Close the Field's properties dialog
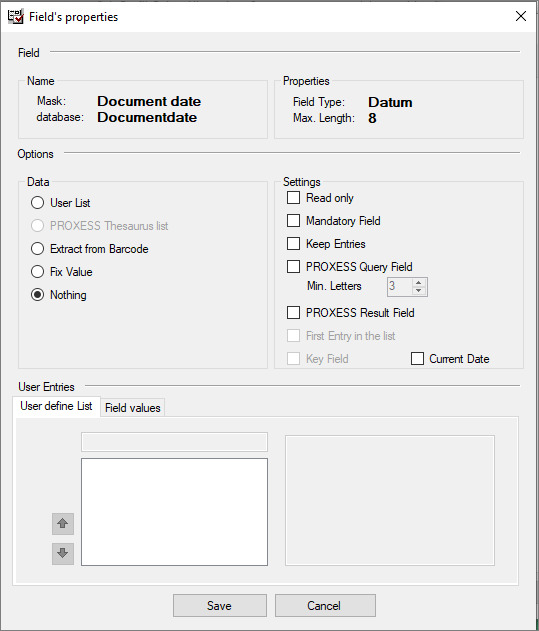Image resolution: width=539 pixels, height=631 pixels. tap(521, 16)
